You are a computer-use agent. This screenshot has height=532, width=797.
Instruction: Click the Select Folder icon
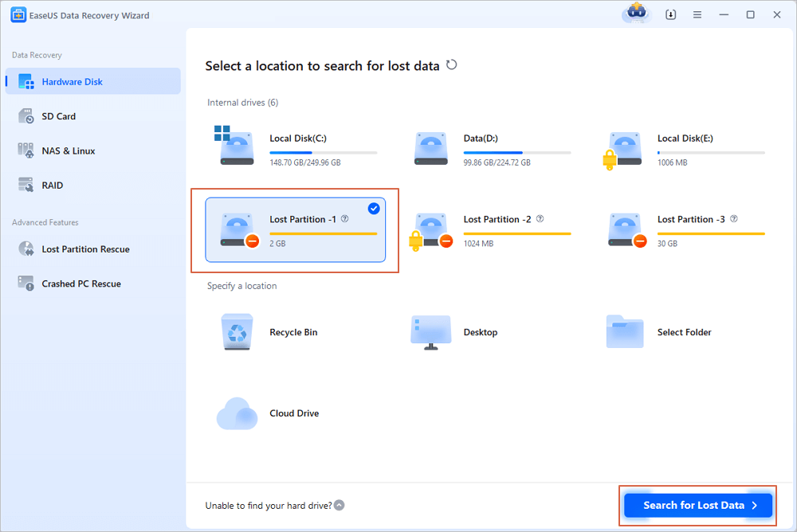click(625, 332)
